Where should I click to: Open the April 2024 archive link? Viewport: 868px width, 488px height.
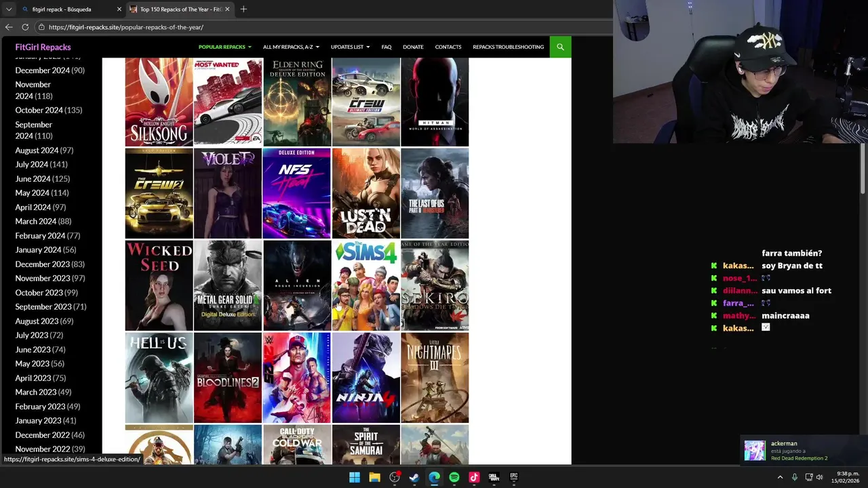[x=33, y=207]
